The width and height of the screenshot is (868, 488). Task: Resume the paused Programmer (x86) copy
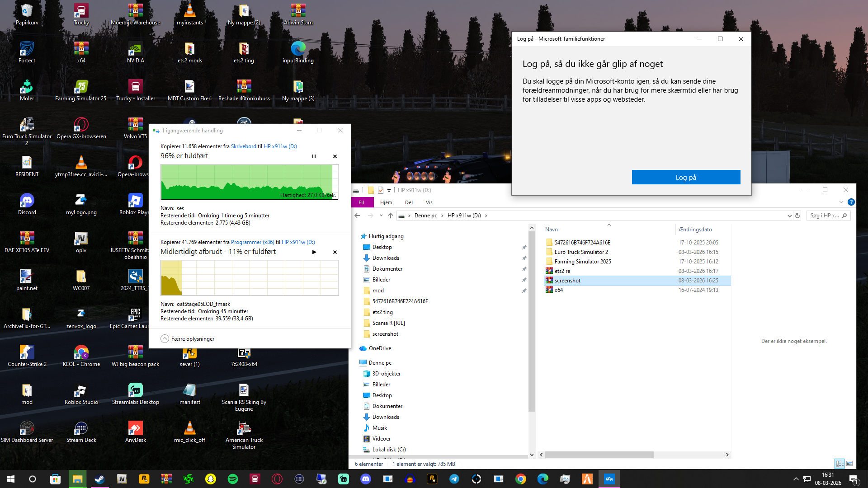(x=314, y=252)
